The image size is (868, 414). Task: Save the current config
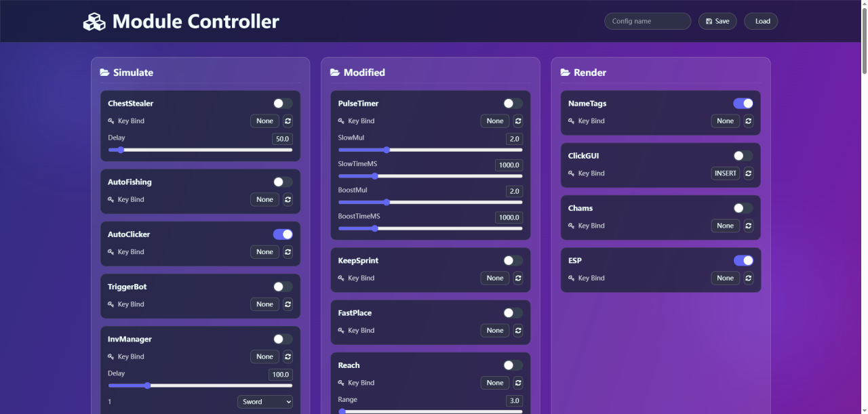click(x=717, y=22)
